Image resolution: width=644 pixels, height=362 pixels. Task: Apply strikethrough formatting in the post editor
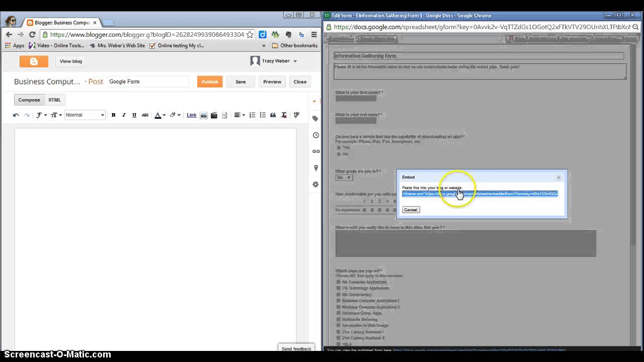tap(145, 115)
